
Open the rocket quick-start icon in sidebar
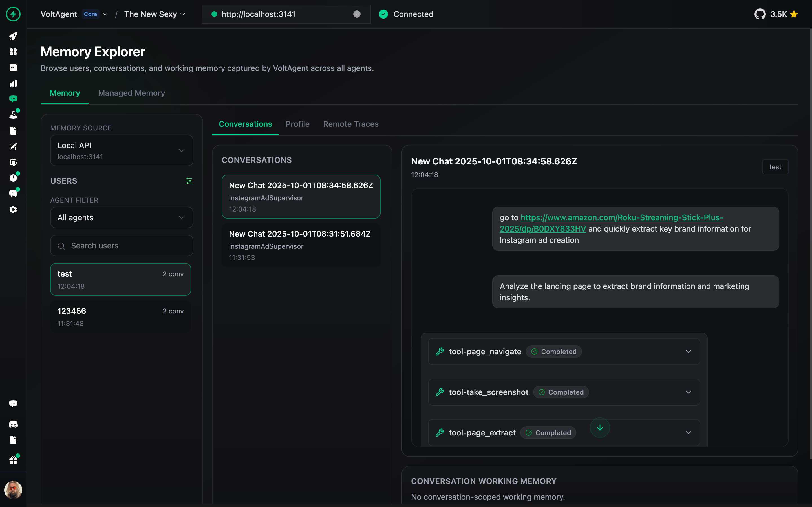[14, 36]
